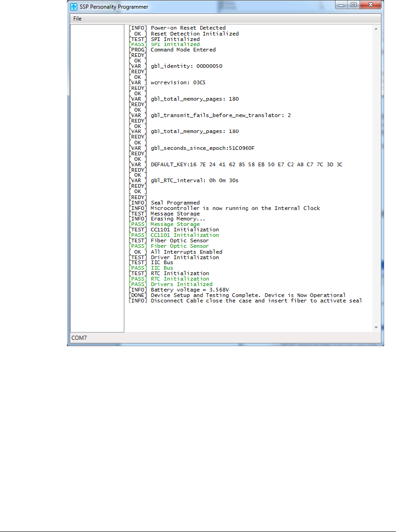The image size is (396, 532).
Task: Click '[TEST] Driver Initialization' line
Action: 173,257
